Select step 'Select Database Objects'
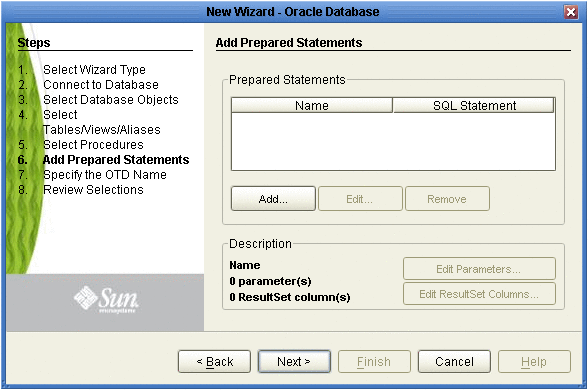 coord(111,100)
